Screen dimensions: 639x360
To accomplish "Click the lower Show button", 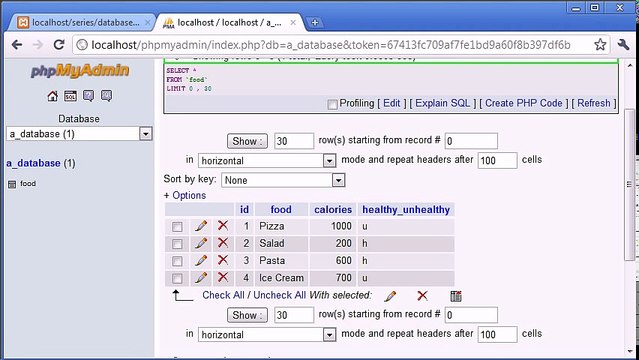I will point(247,315).
